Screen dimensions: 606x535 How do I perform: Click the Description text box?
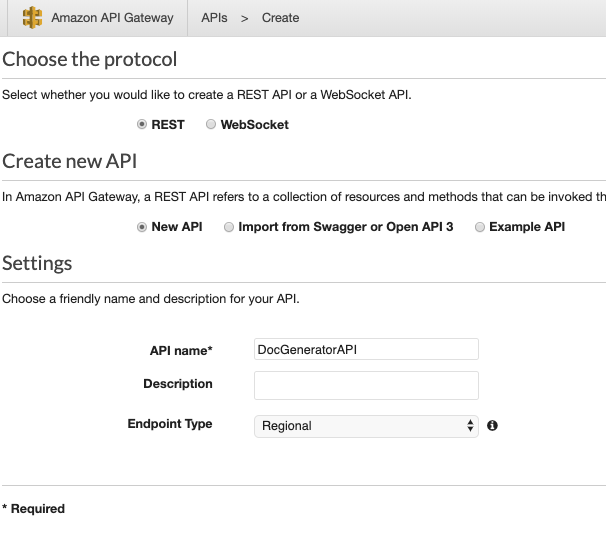click(366, 385)
